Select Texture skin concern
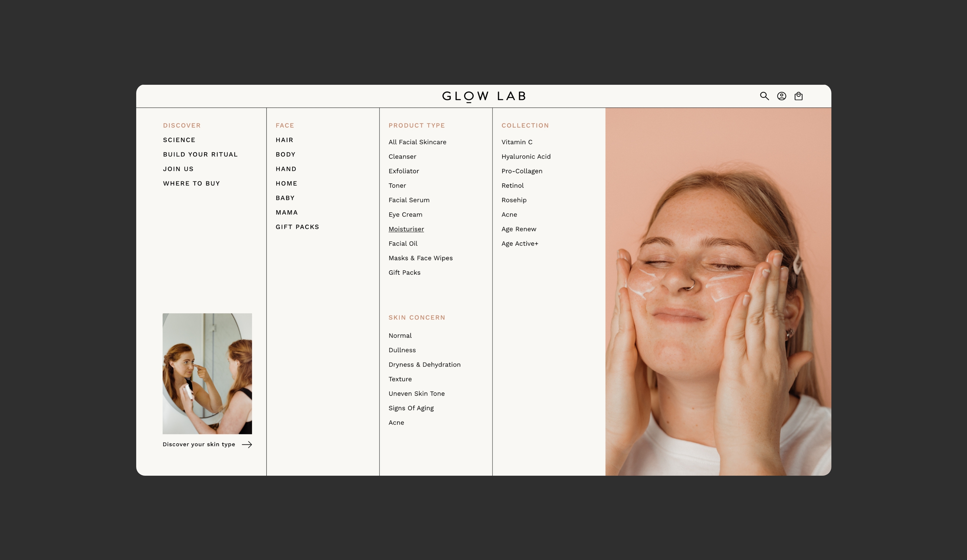This screenshot has height=560, width=967. point(400,379)
